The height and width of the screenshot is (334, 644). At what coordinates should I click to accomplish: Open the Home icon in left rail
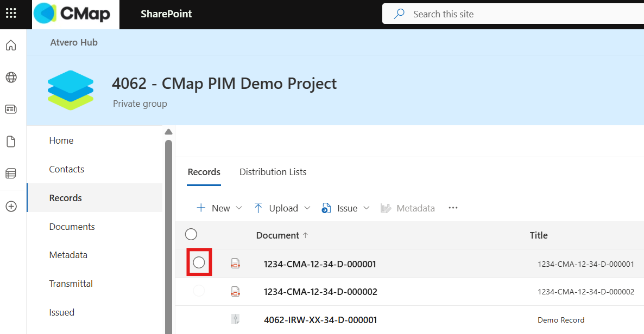(x=11, y=45)
